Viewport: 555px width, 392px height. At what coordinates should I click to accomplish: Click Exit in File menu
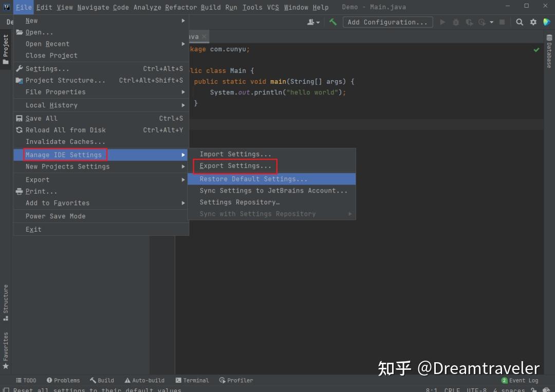101,230
